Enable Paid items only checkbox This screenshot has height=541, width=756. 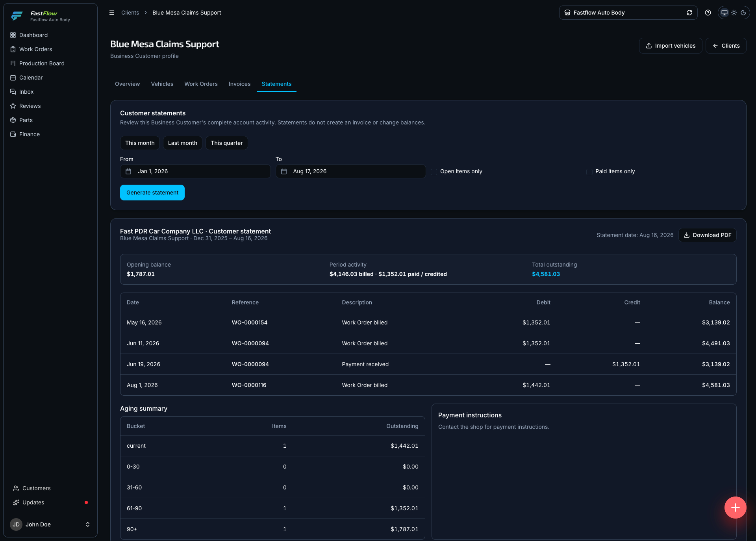pyautogui.click(x=589, y=172)
